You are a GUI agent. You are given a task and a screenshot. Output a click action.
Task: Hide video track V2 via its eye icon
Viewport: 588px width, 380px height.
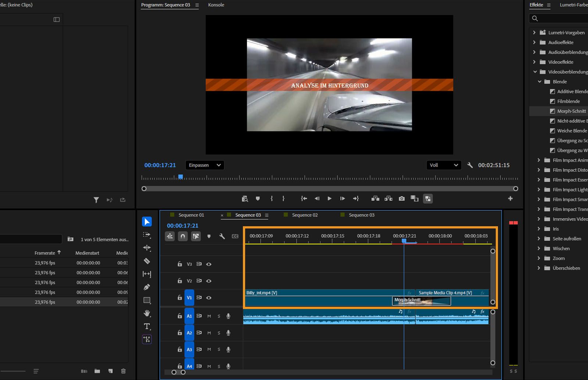(209, 281)
